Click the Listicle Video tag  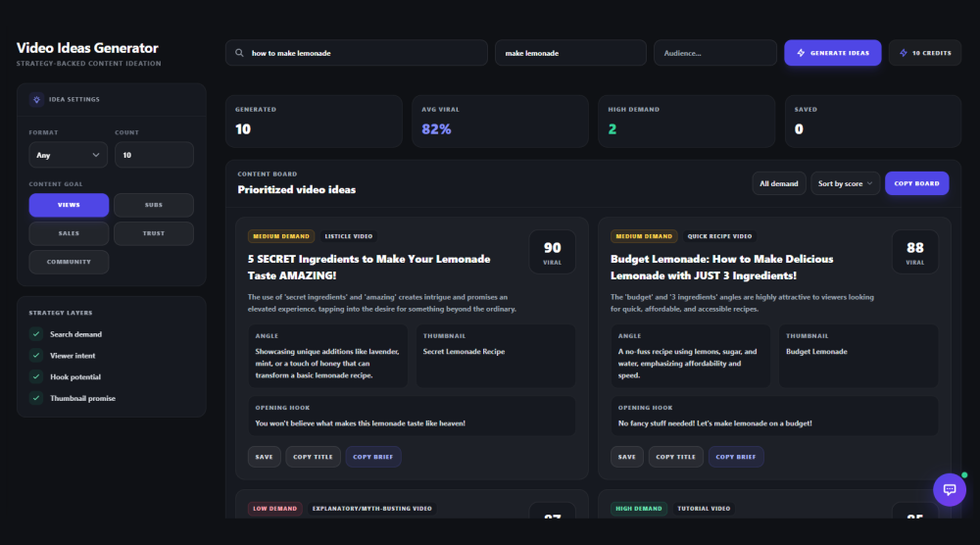click(349, 236)
